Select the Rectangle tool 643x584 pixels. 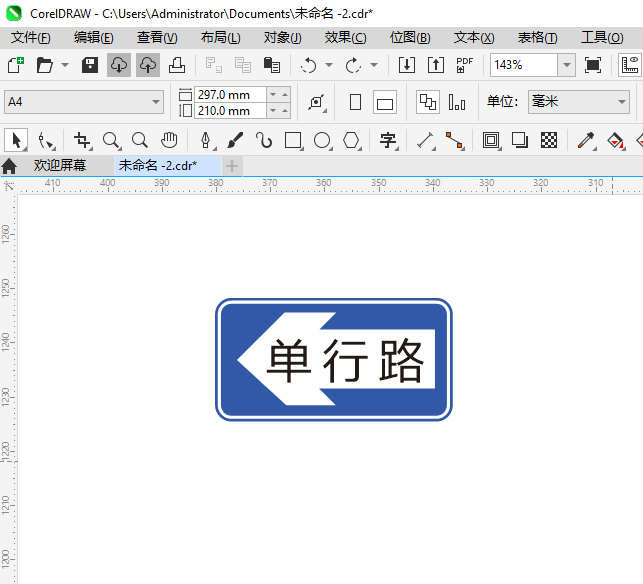[294, 140]
